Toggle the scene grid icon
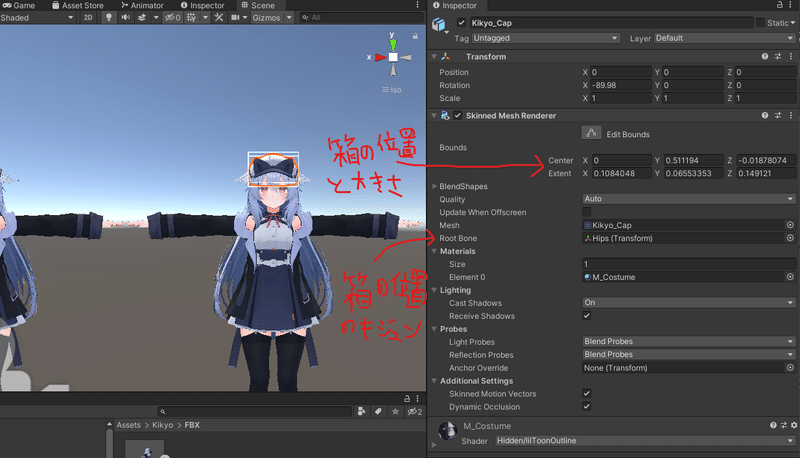The height and width of the screenshot is (458, 800). [191, 17]
